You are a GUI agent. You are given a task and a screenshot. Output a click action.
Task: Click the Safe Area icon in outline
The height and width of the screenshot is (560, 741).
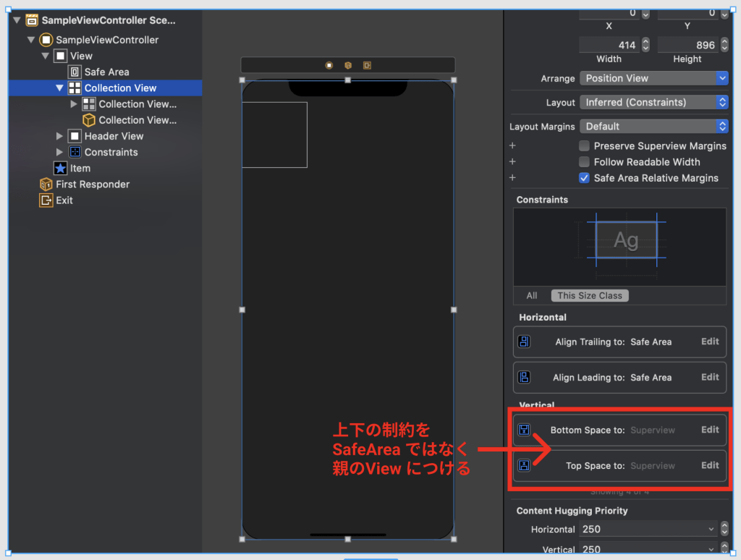[x=75, y=72]
